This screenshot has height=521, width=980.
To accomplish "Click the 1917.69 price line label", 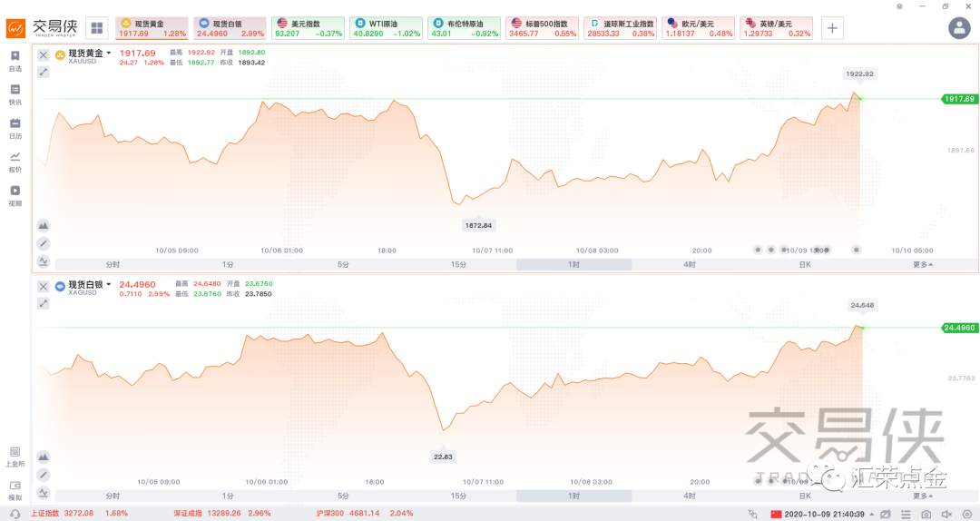I will [x=959, y=99].
